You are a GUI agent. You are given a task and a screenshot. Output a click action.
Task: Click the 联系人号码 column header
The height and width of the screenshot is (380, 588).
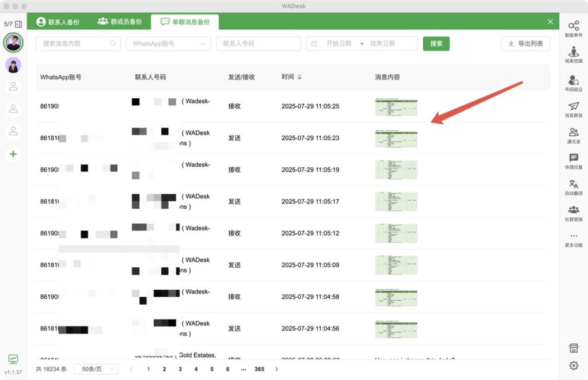pos(150,77)
